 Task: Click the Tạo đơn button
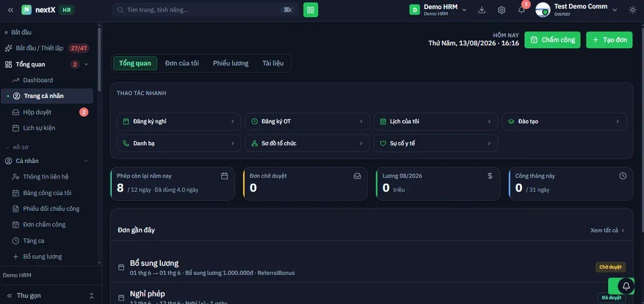point(609,40)
